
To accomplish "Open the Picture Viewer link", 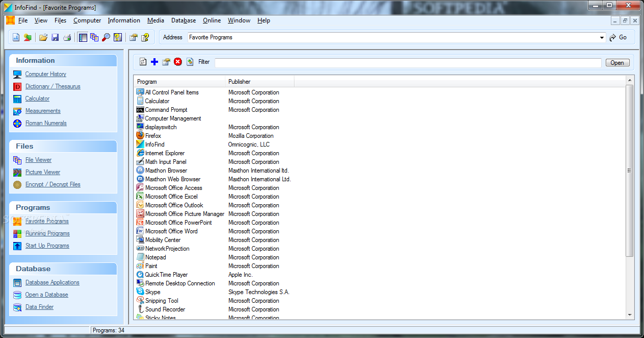I will 43,172.
